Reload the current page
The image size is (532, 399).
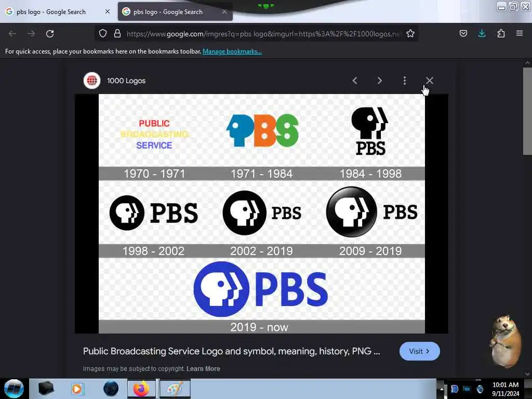pos(50,34)
